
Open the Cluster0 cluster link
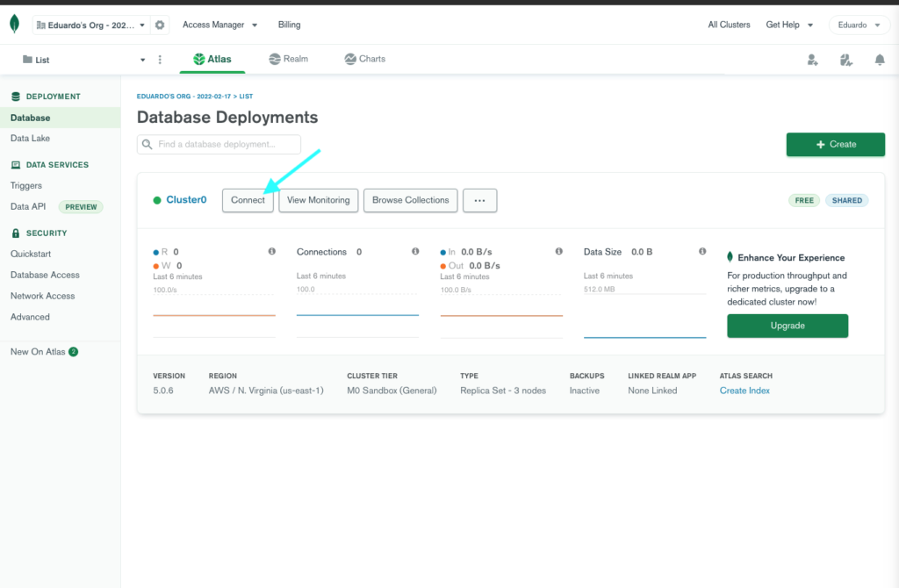[186, 200]
